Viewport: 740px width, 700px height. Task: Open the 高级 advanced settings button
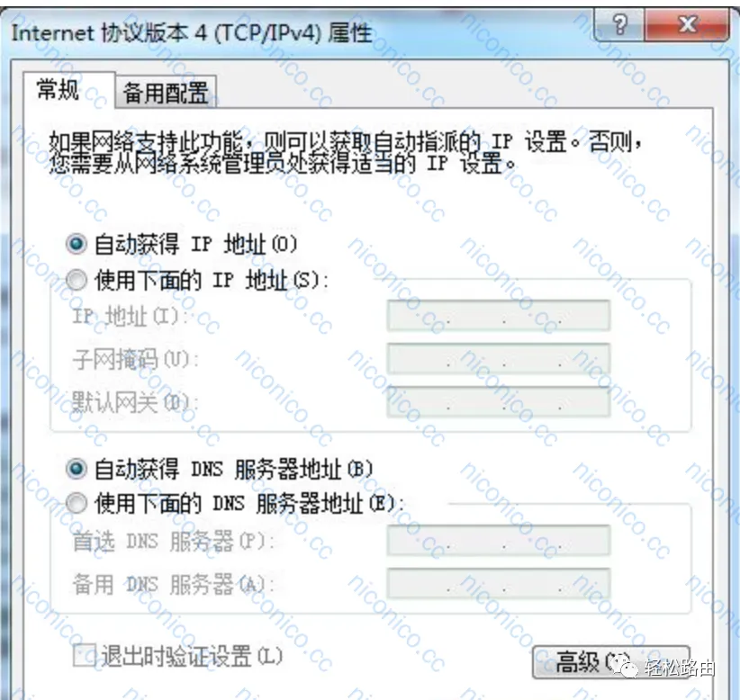pos(611,662)
